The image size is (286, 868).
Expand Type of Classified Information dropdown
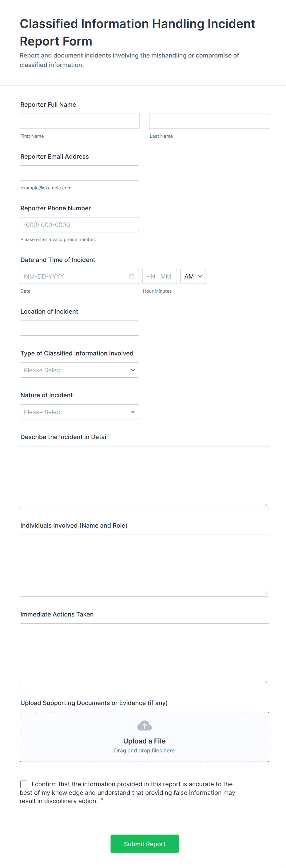tap(79, 370)
